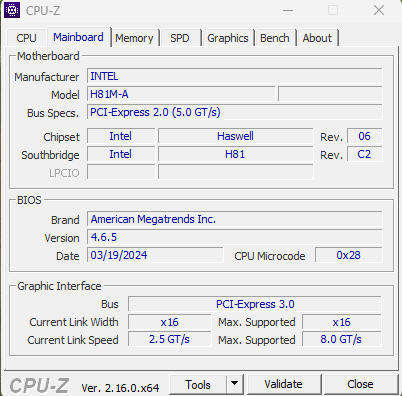Viewport: 402px width, 396px height.
Task: Go to the SPD tab
Action: (x=180, y=38)
